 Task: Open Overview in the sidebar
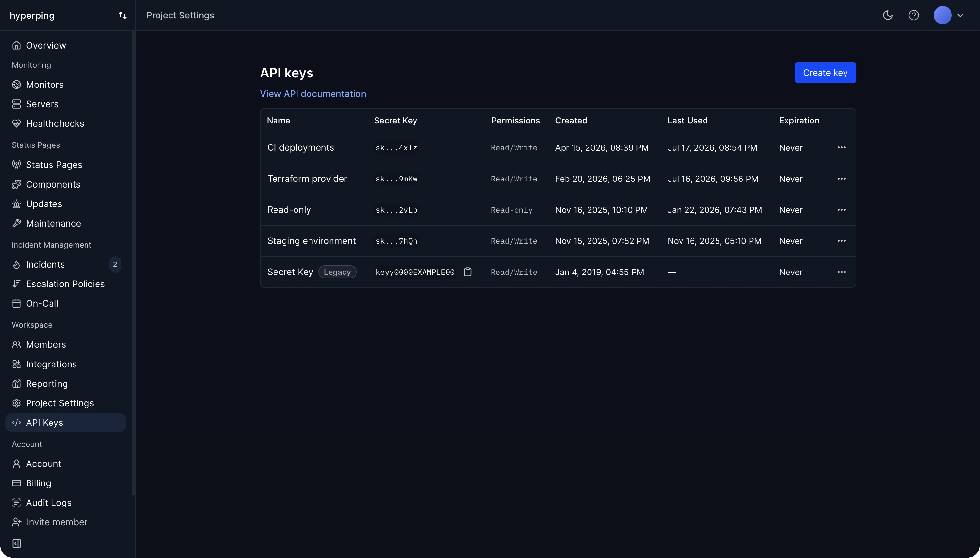point(66,45)
